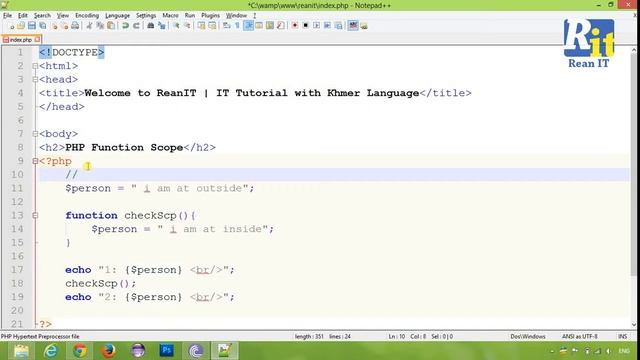Close the index.php tab with its X
Screen dimensions: 640x360
coord(37,40)
